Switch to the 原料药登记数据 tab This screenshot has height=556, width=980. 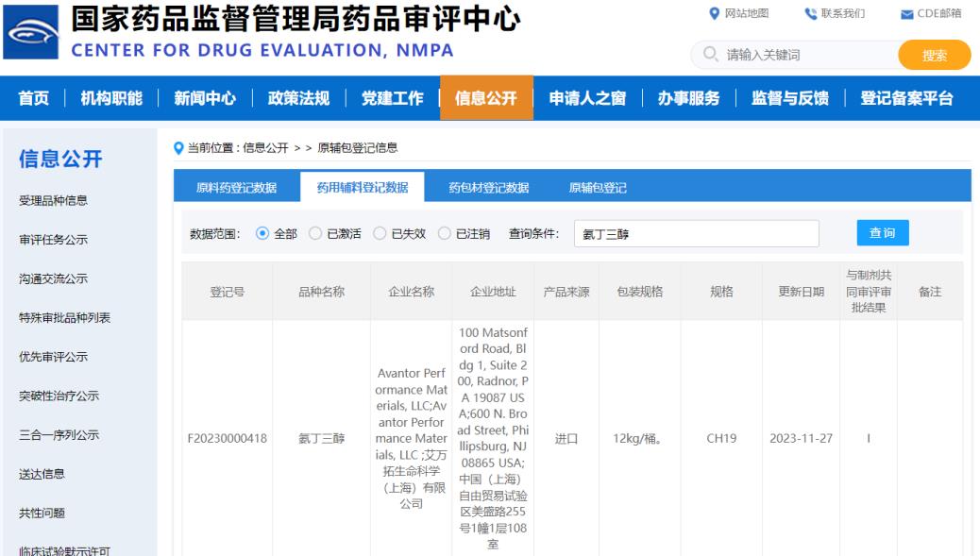click(x=236, y=188)
